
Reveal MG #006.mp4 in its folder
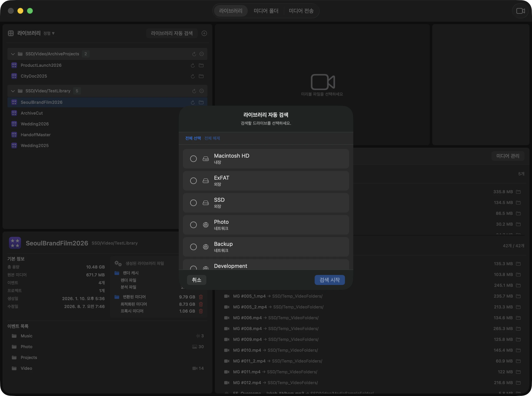point(518,318)
